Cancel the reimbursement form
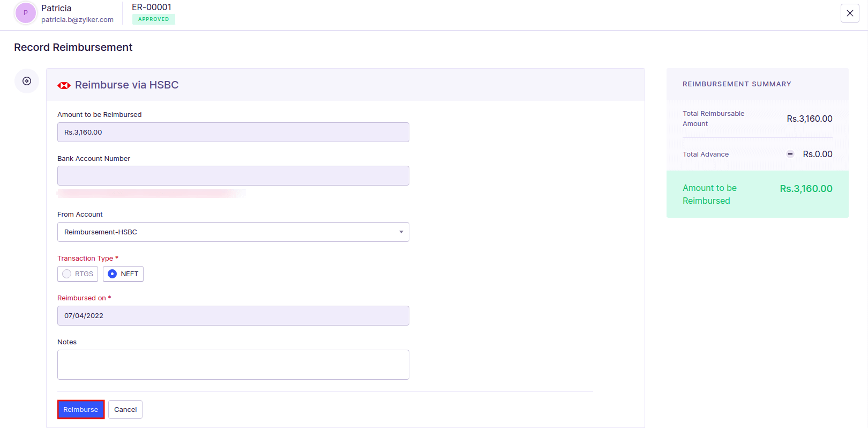The image size is (868, 428). click(125, 409)
